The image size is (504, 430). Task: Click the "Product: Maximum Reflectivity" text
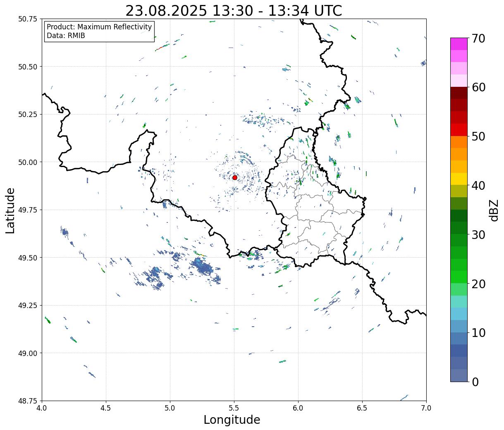point(99,27)
